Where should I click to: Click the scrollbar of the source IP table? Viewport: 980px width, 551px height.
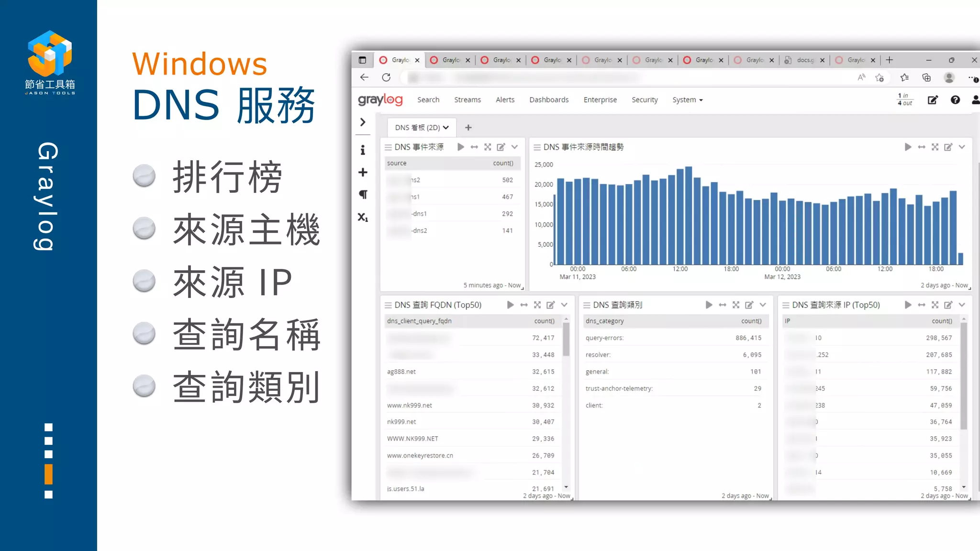(x=964, y=375)
